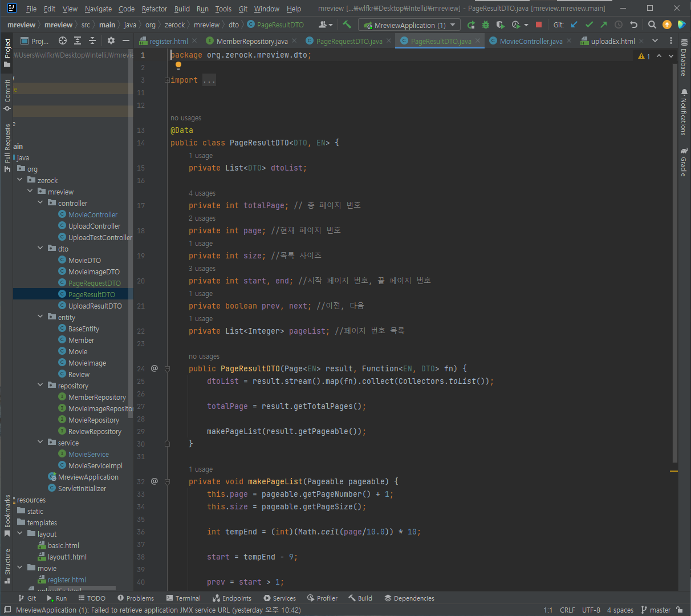Click the Select Opened File target icon

[x=63, y=40]
